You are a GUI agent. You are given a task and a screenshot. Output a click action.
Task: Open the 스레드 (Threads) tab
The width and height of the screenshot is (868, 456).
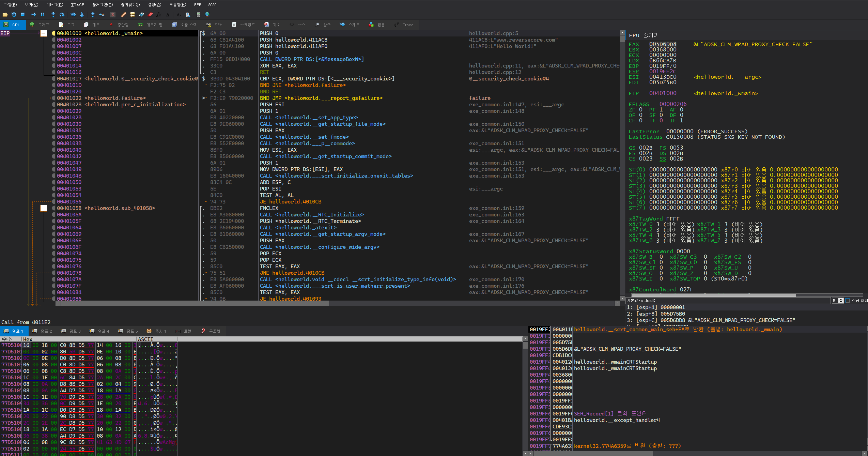(x=350, y=25)
